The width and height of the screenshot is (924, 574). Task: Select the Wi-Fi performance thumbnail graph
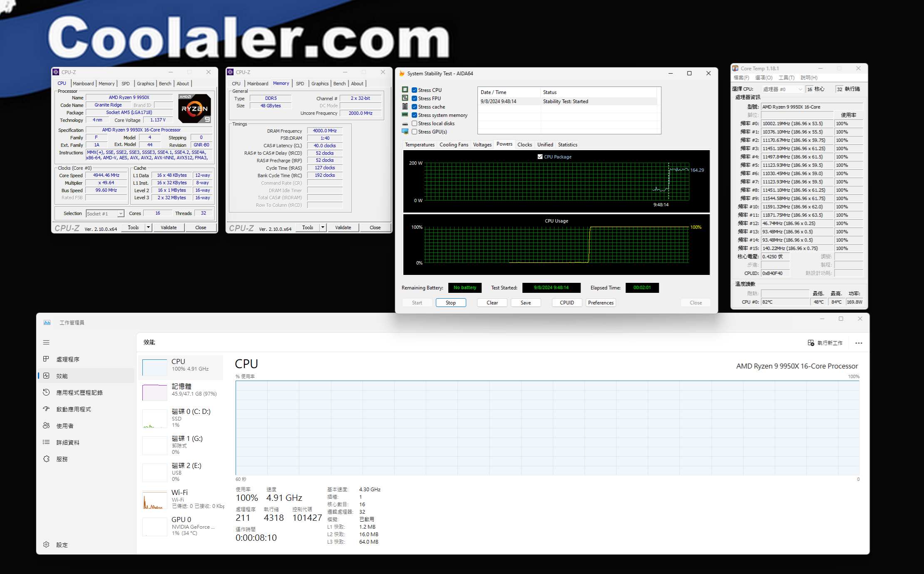[x=154, y=500]
